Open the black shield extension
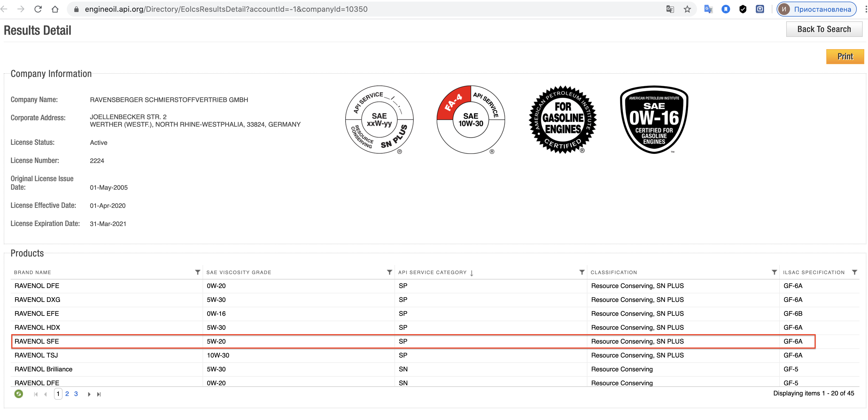 tap(743, 9)
